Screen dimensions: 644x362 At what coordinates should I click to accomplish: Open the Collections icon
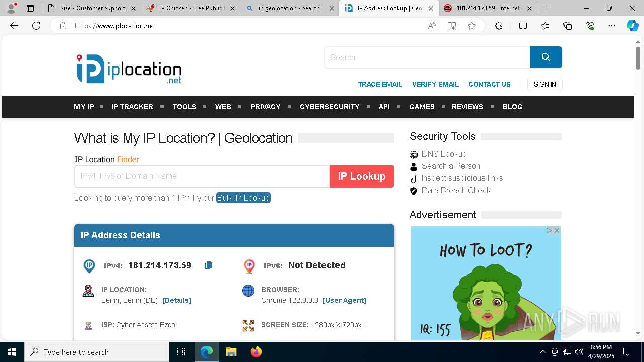click(568, 26)
